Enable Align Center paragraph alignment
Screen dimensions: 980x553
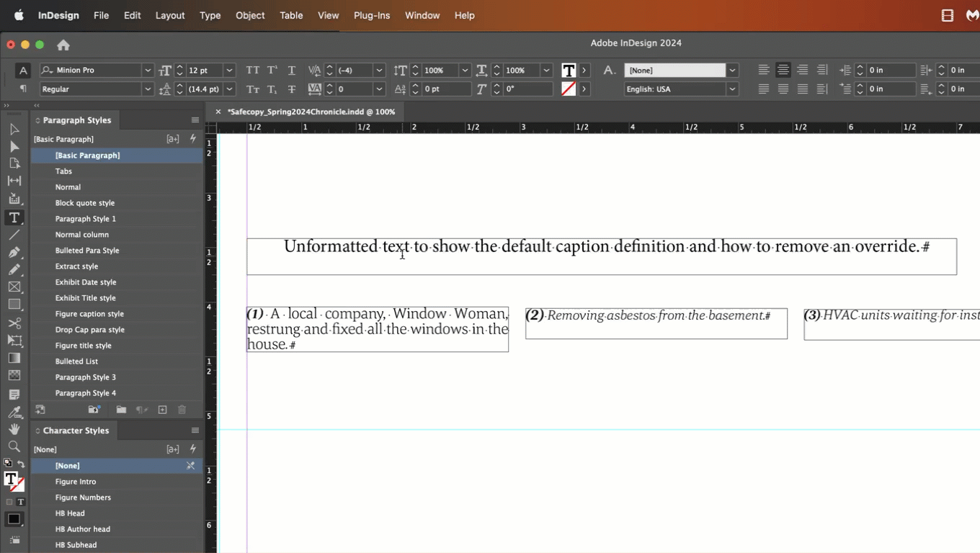(783, 70)
